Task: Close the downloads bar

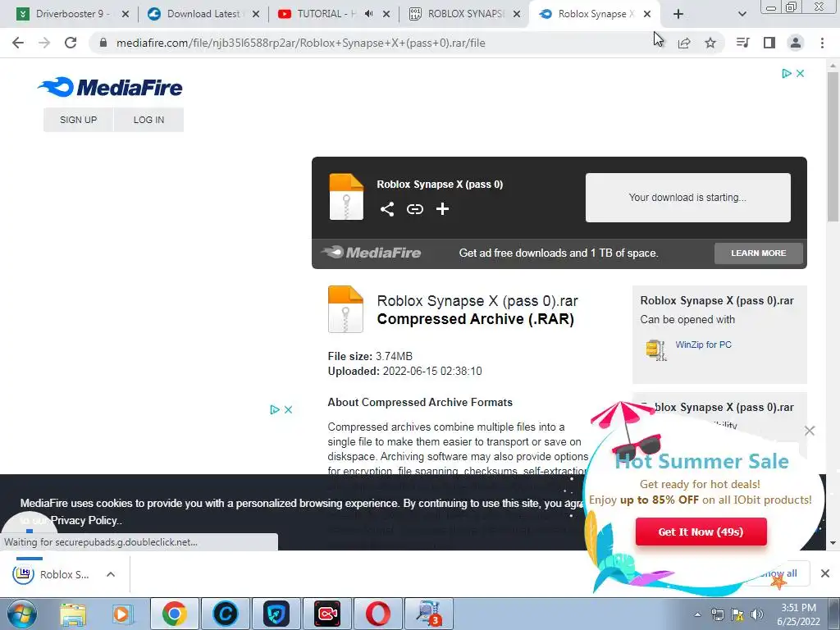Action: 825,573
